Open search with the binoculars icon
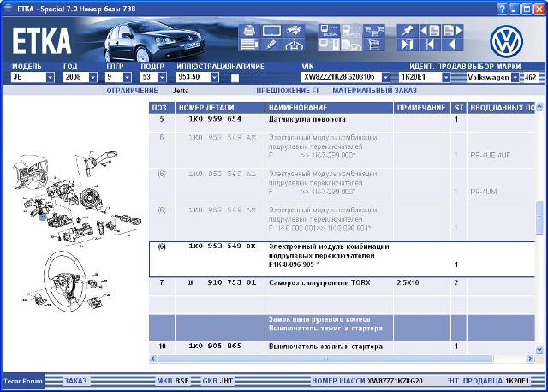Viewport: 548px width, 392px height. click(x=293, y=31)
